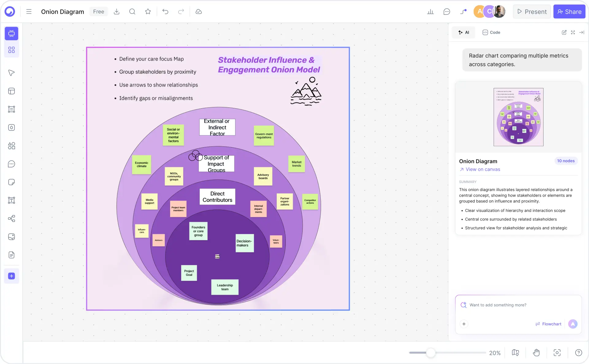Switch diagram type from Flowchart
The height and width of the screenshot is (364, 589).
pos(548,324)
